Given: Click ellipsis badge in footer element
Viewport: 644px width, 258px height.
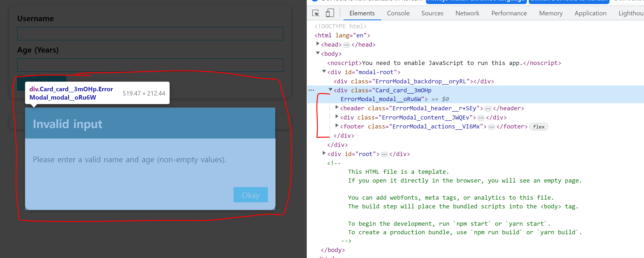Looking at the screenshot, I should pyautogui.click(x=491, y=127).
